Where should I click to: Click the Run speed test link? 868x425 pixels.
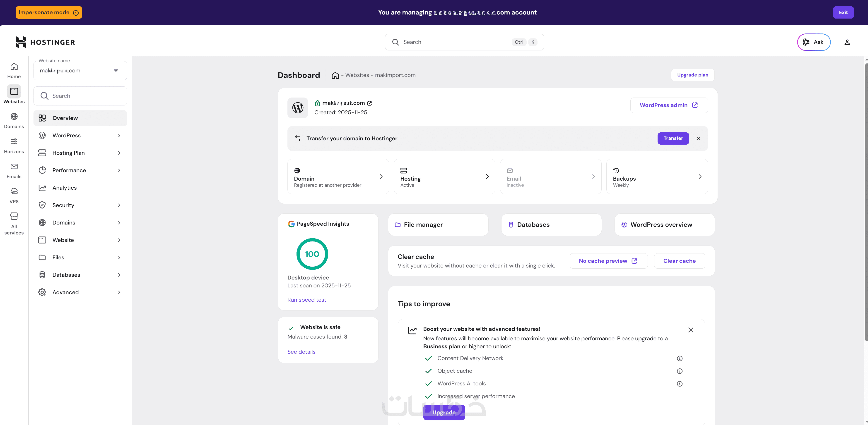point(306,300)
